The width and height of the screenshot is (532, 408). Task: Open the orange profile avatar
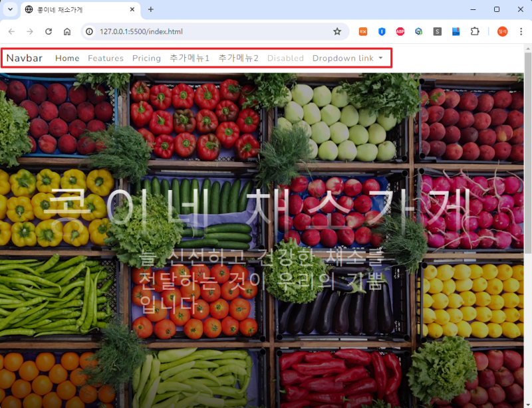point(502,31)
